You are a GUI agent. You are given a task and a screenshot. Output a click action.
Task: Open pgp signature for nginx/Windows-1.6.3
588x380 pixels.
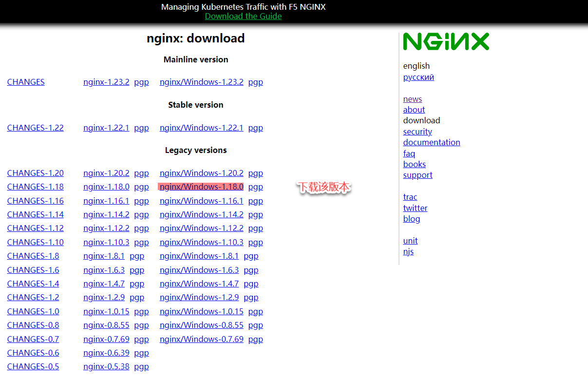pyautogui.click(x=251, y=270)
